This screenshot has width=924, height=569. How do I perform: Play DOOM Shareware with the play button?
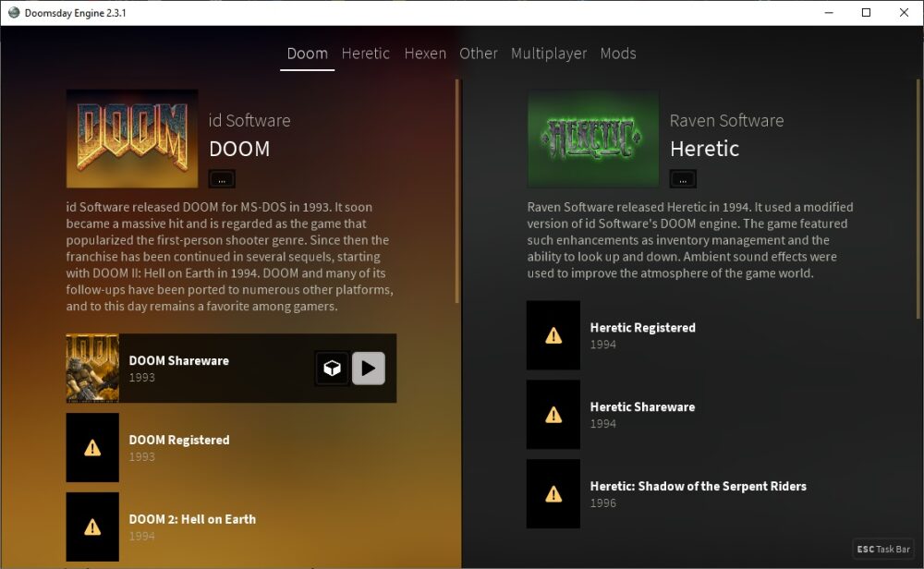click(369, 369)
